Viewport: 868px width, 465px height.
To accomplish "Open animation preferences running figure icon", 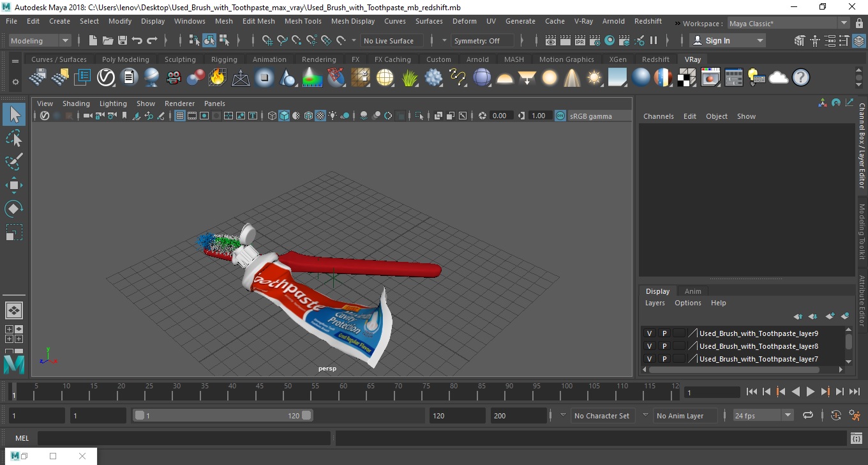I will 855,415.
